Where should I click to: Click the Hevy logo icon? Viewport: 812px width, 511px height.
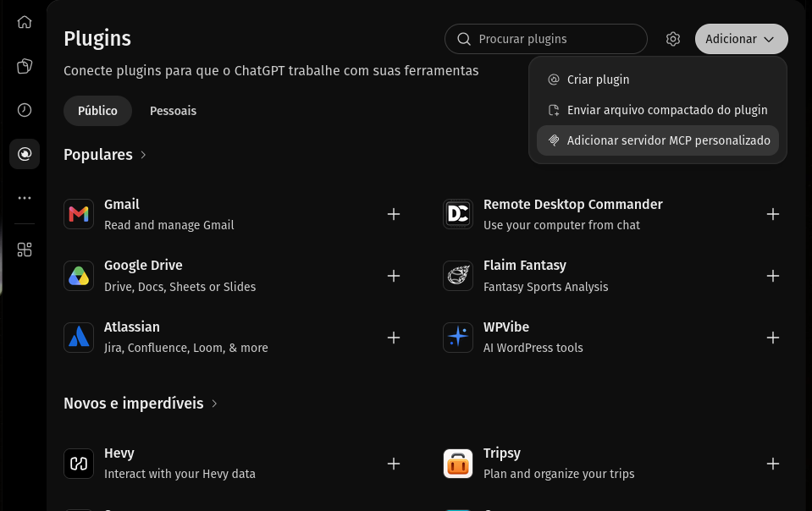click(79, 464)
